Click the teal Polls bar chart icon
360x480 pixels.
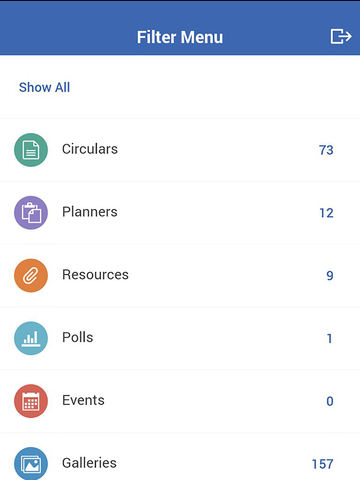[31, 338]
